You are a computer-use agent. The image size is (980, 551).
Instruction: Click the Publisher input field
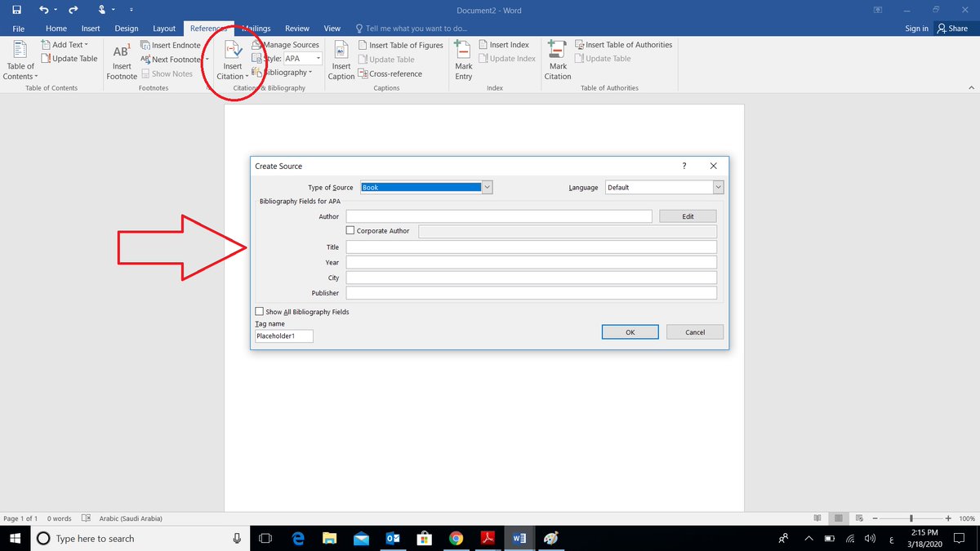tap(532, 293)
